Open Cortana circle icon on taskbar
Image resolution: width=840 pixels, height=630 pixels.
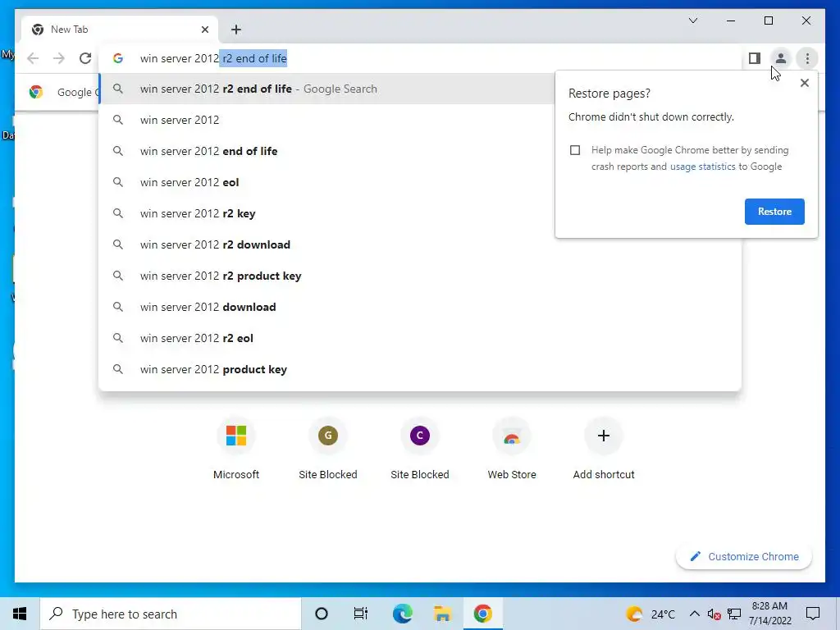click(x=322, y=614)
